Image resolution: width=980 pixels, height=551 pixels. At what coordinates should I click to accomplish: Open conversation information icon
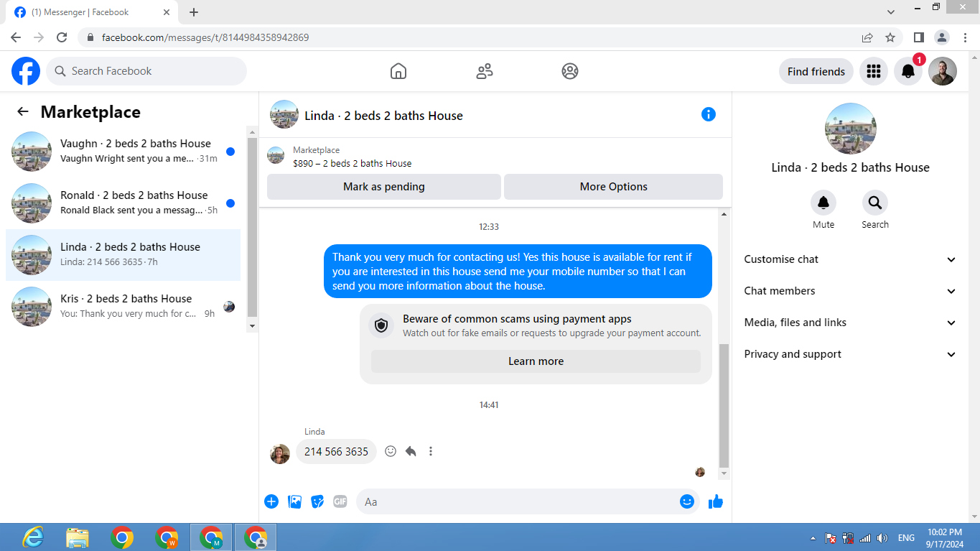[709, 114]
